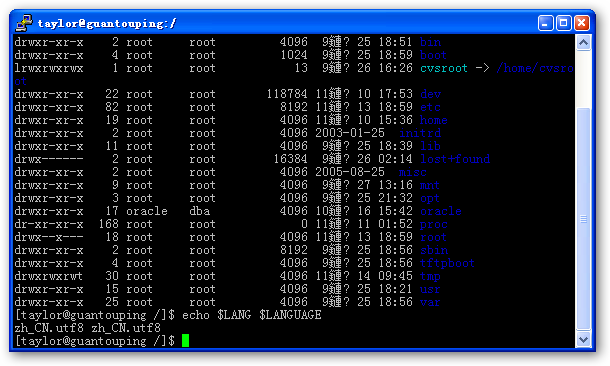Click the 'usr' directory name
This screenshot has height=366, width=610.
tap(429, 289)
